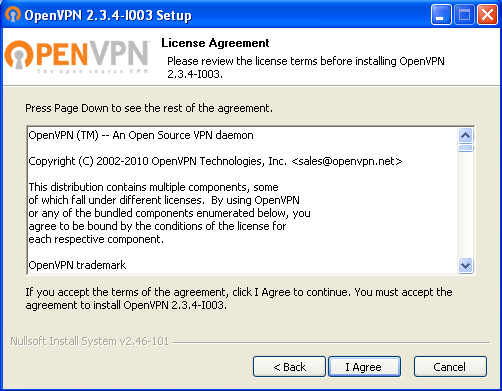The width and height of the screenshot is (502, 391).
Task: Go back with the < Back button
Action: pyautogui.click(x=289, y=367)
